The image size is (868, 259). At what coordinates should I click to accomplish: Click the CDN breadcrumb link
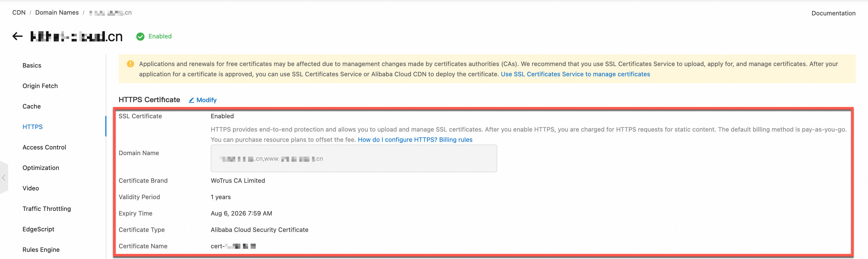[19, 13]
